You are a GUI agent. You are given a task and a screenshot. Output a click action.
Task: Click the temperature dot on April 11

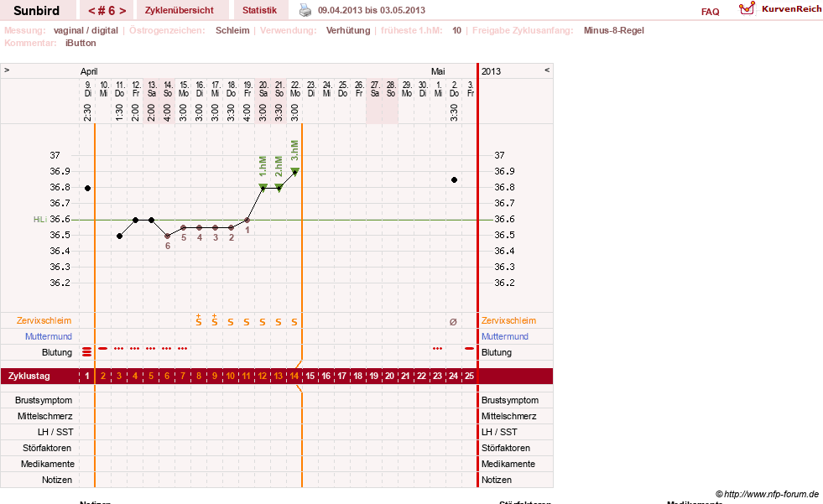120,236
